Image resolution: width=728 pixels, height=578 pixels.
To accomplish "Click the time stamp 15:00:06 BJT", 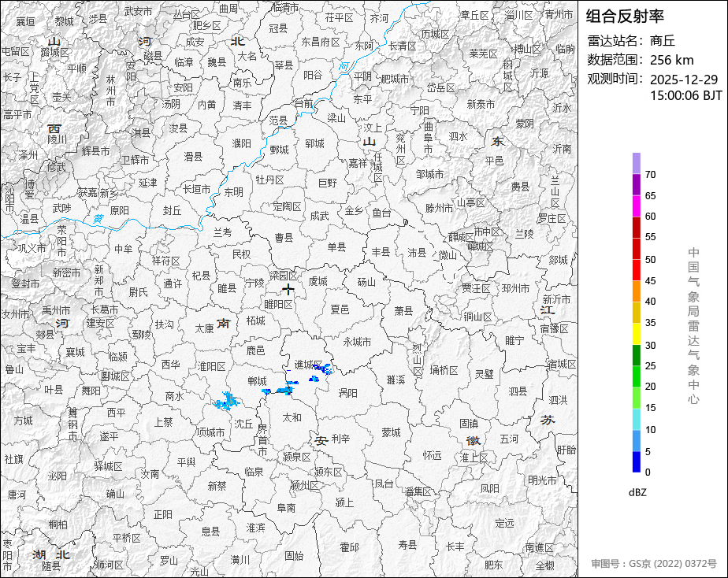I will 686,95.
